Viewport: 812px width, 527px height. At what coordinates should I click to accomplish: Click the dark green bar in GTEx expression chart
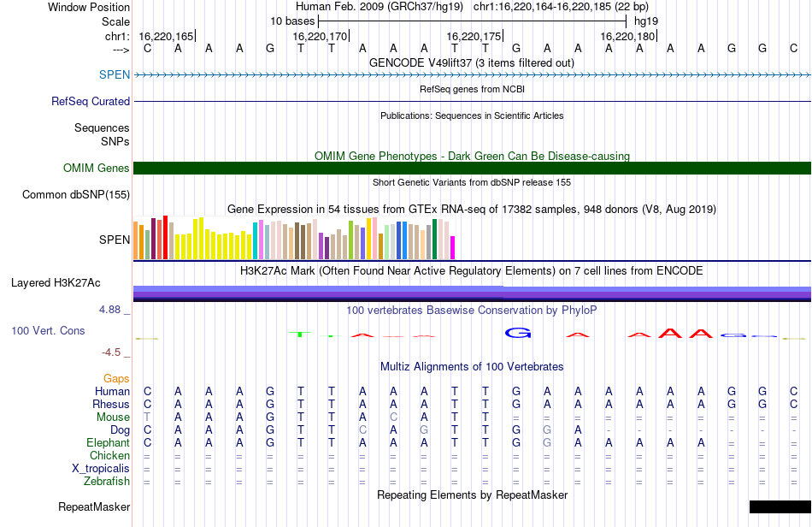[434, 240]
